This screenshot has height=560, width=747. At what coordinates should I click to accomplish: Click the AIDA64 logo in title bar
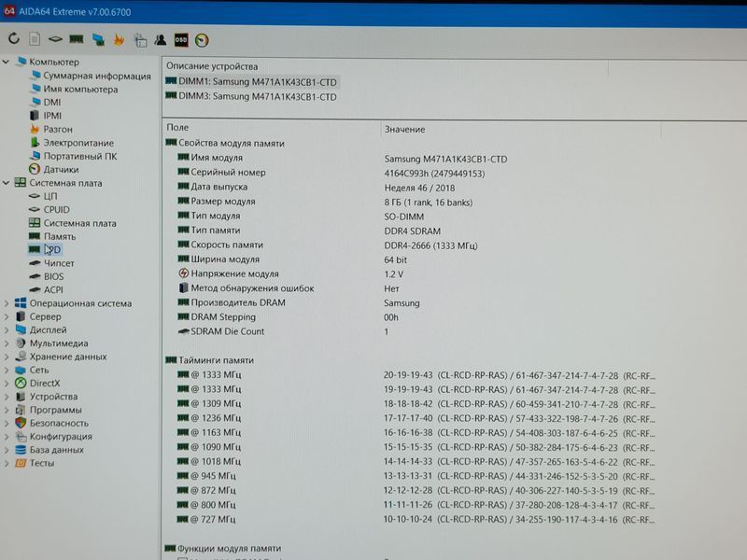pyautogui.click(x=9, y=11)
